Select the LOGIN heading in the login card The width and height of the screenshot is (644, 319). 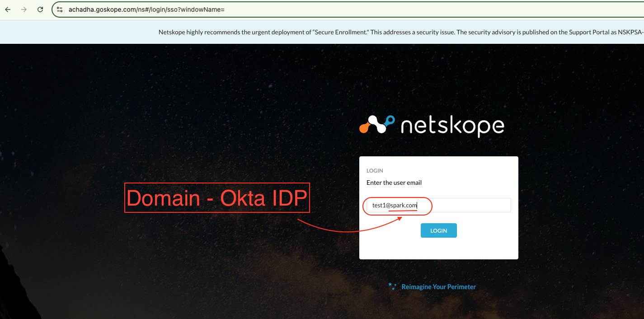[375, 171]
